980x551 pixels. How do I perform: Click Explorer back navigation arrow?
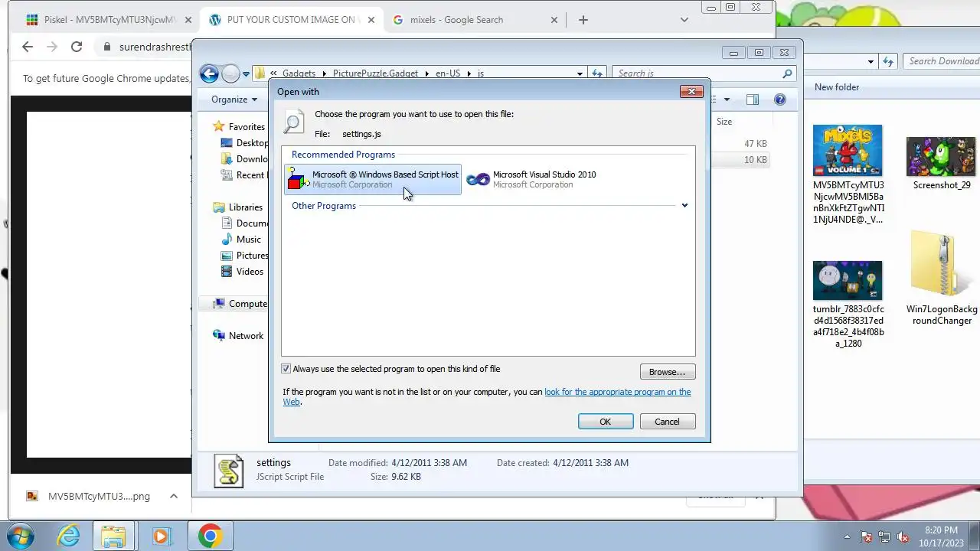(x=209, y=73)
